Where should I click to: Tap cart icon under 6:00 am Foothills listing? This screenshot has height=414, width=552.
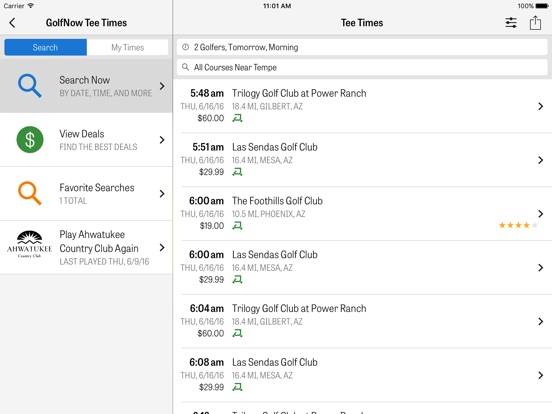[237, 226]
